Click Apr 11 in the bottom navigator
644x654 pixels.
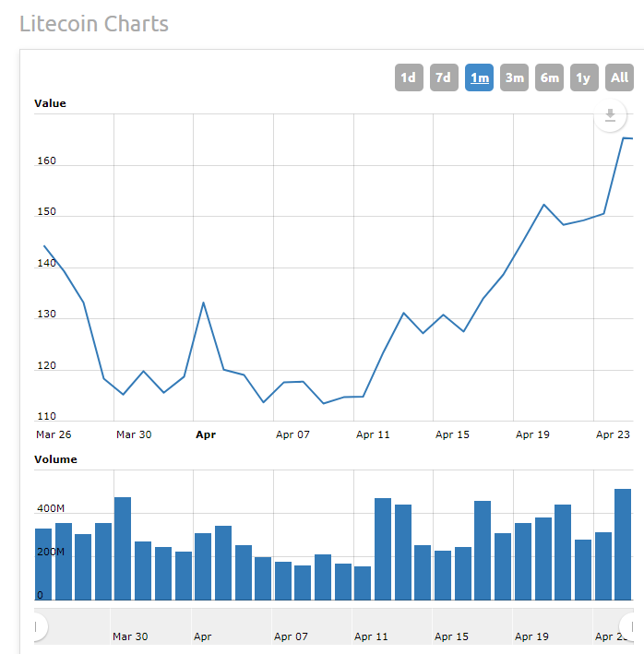[x=371, y=636]
